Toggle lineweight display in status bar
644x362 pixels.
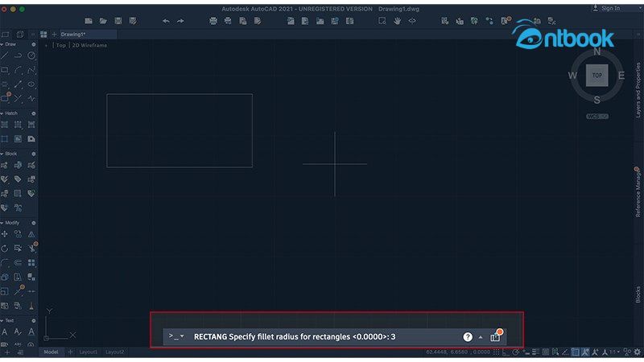pos(535,352)
